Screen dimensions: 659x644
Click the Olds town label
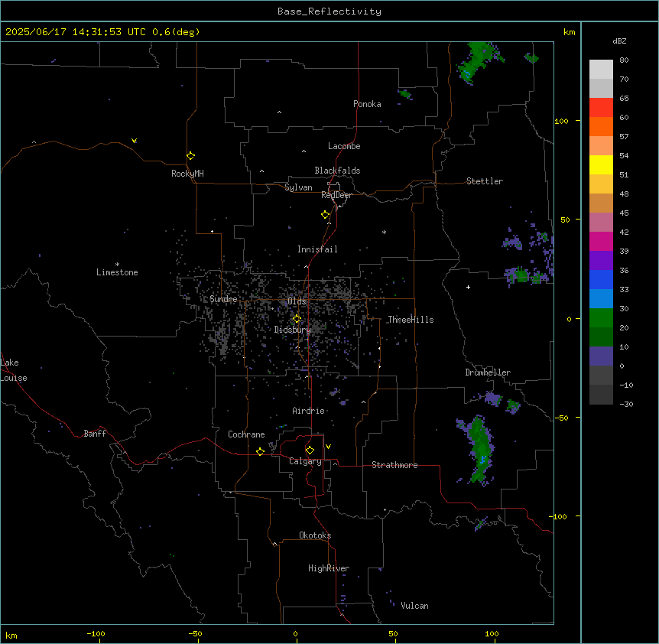coord(297,301)
